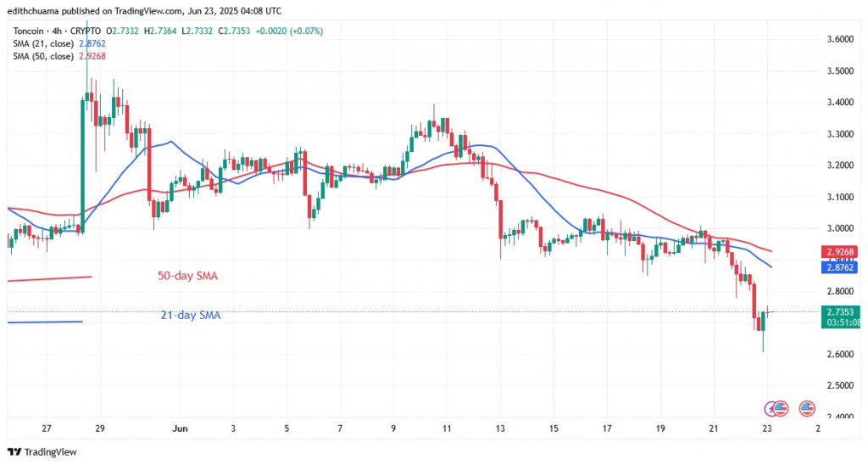Click the 23 date label on time axis
Screen dimensions: 868x465
pos(765,429)
